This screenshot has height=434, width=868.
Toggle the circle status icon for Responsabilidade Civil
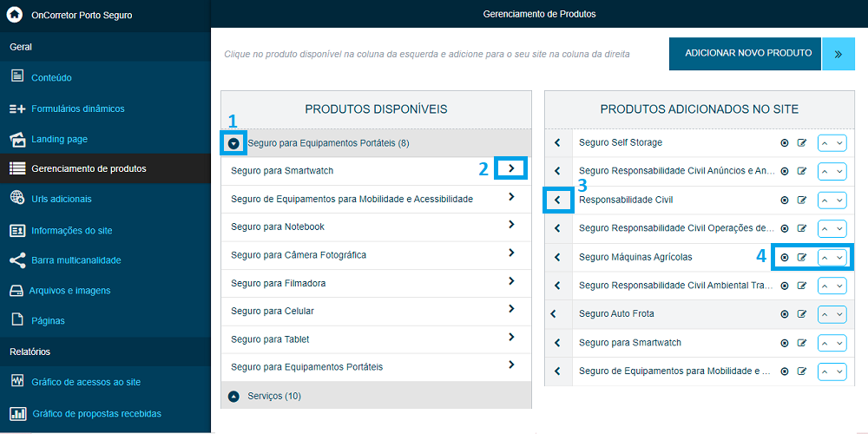pos(785,200)
